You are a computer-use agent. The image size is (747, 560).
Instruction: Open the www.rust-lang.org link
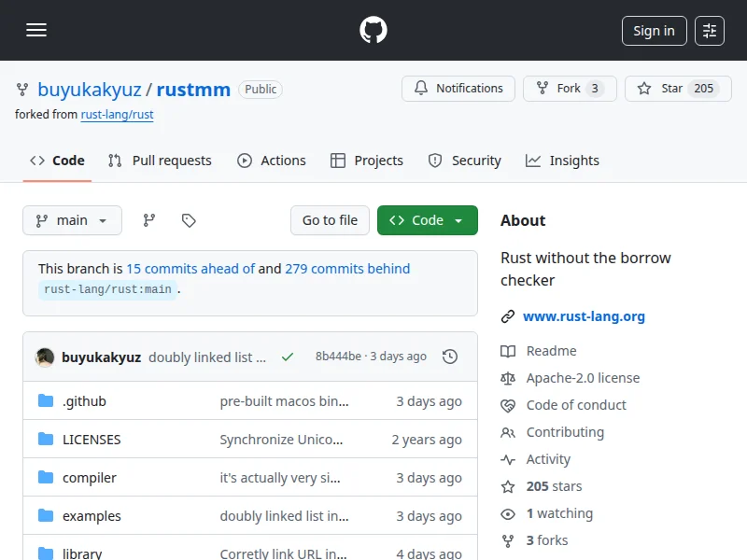coord(584,316)
